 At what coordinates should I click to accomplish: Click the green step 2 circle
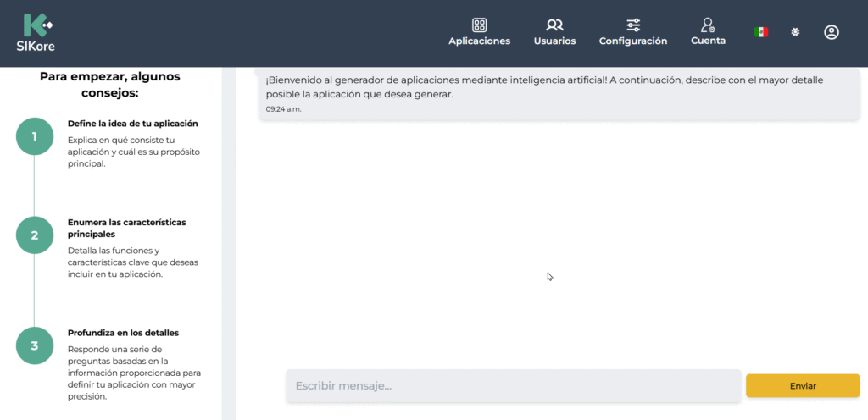coord(35,235)
